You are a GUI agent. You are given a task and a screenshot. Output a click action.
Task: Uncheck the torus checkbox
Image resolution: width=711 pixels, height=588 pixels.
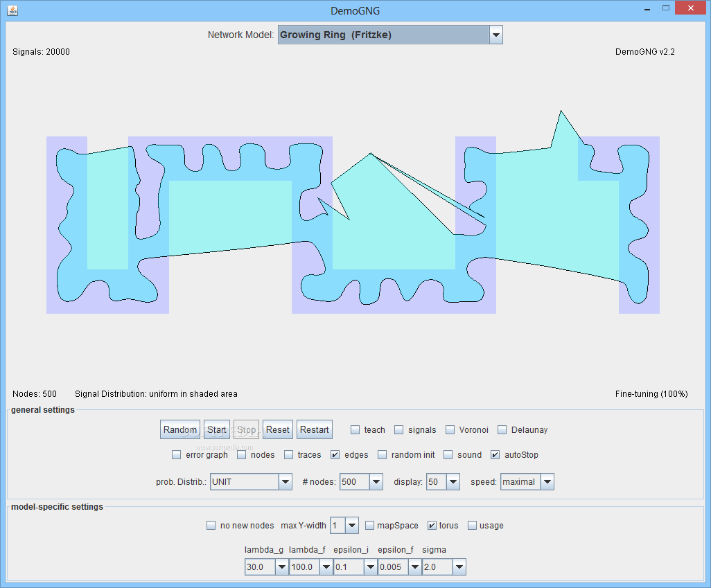[432, 526]
